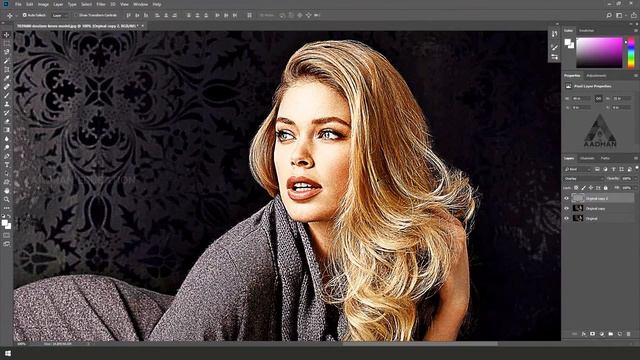Select the Horizontal Type tool
Screen dimensions: 640x360
tap(7, 164)
